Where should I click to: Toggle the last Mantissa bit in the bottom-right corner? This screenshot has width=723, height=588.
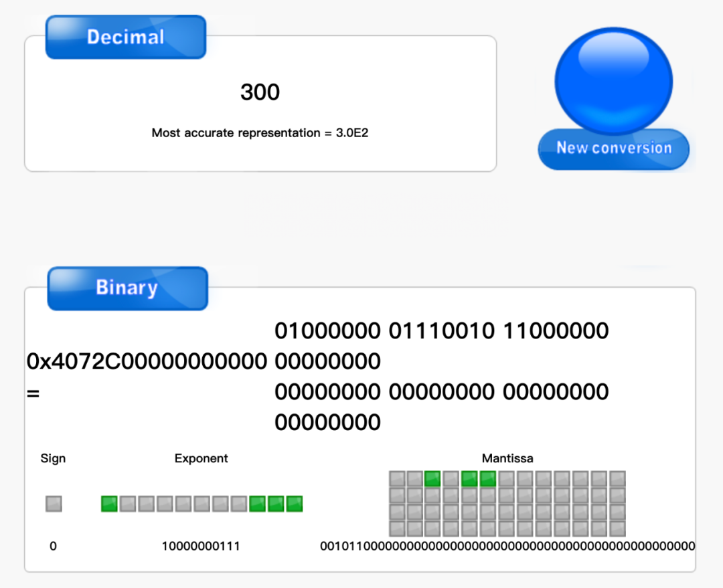click(x=617, y=528)
